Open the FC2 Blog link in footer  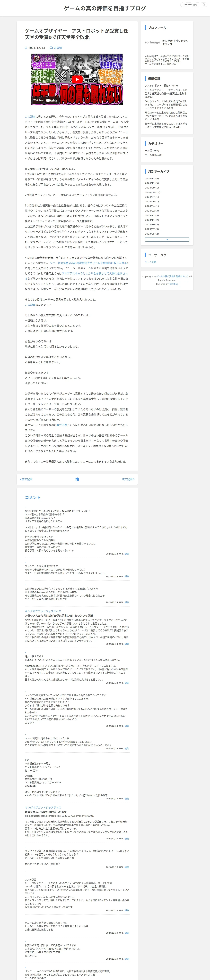tap(173, 284)
